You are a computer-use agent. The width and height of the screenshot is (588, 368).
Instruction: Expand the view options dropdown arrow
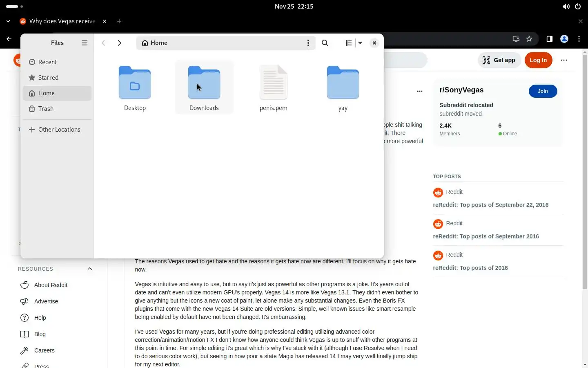[x=360, y=43]
